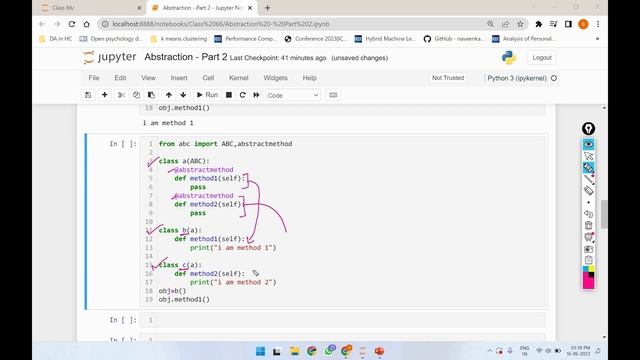Reload the browser page
This screenshot has width=640, height=360.
(72, 24)
